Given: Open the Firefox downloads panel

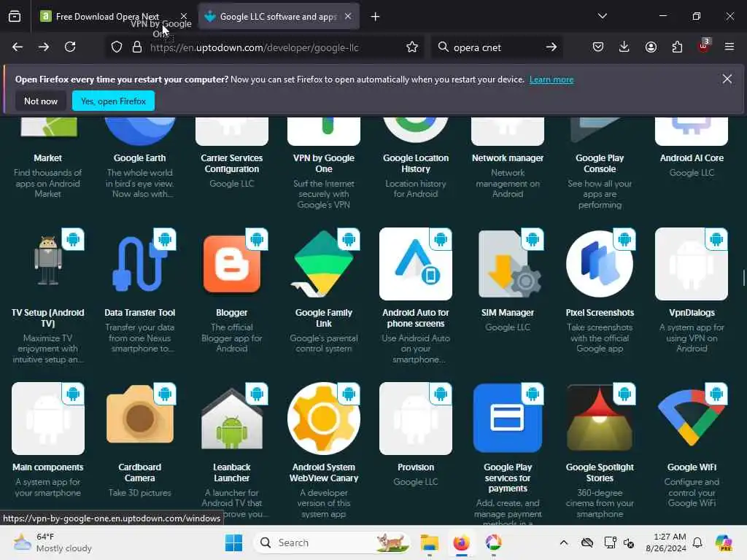Looking at the screenshot, I should (x=624, y=47).
